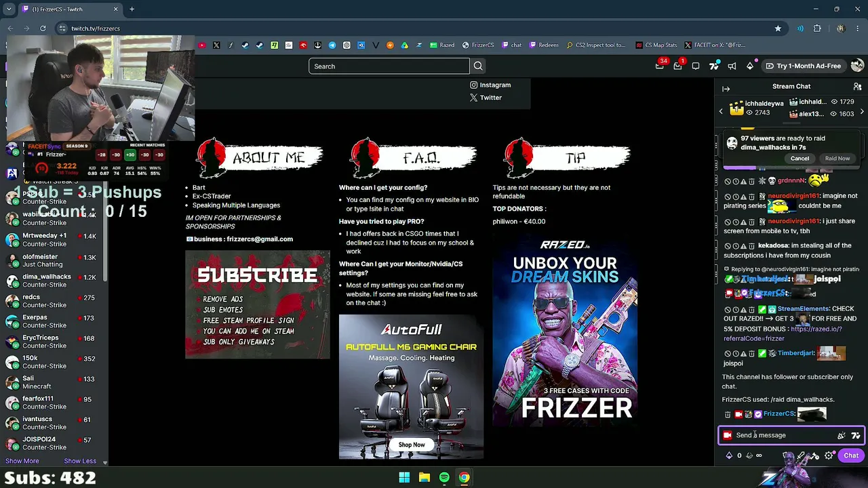Delete StreamElements' chat message
The image size is (868, 488).
751,309
